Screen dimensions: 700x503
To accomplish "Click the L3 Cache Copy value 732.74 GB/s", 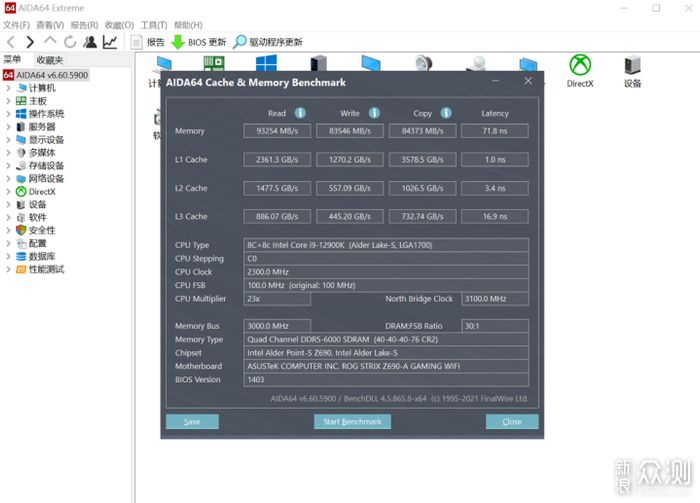I will pyautogui.click(x=422, y=216).
